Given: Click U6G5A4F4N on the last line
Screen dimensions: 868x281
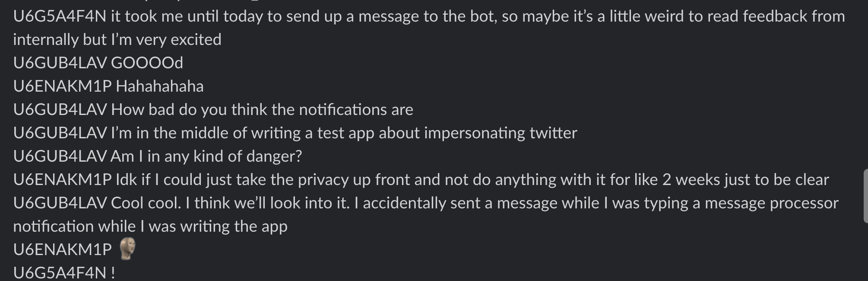Looking at the screenshot, I should point(60,273).
